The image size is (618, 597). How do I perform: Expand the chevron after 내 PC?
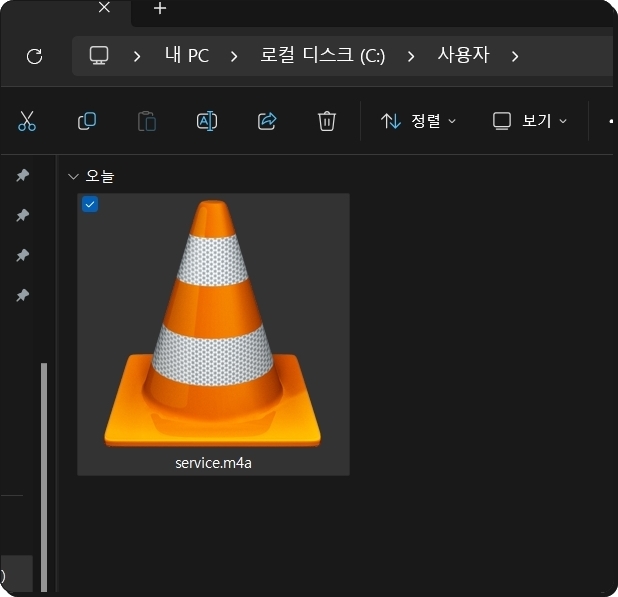click(234, 57)
